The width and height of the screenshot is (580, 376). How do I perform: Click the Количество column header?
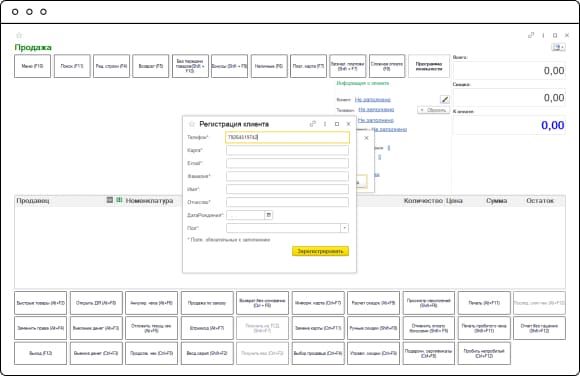[x=423, y=201]
